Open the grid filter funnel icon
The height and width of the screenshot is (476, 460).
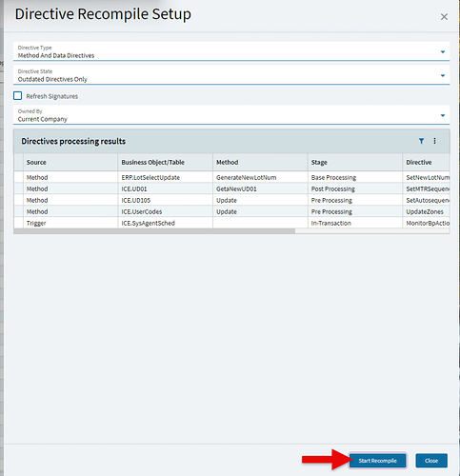click(x=421, y=141)
